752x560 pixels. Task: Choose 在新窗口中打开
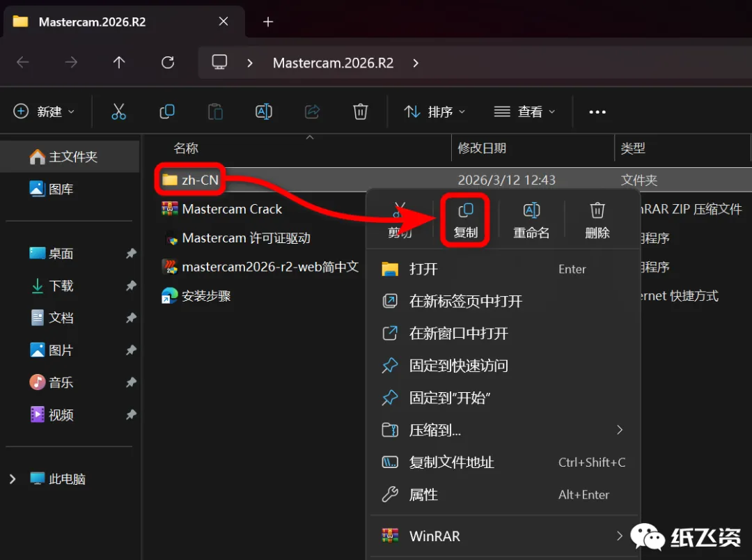pos(503,333)
